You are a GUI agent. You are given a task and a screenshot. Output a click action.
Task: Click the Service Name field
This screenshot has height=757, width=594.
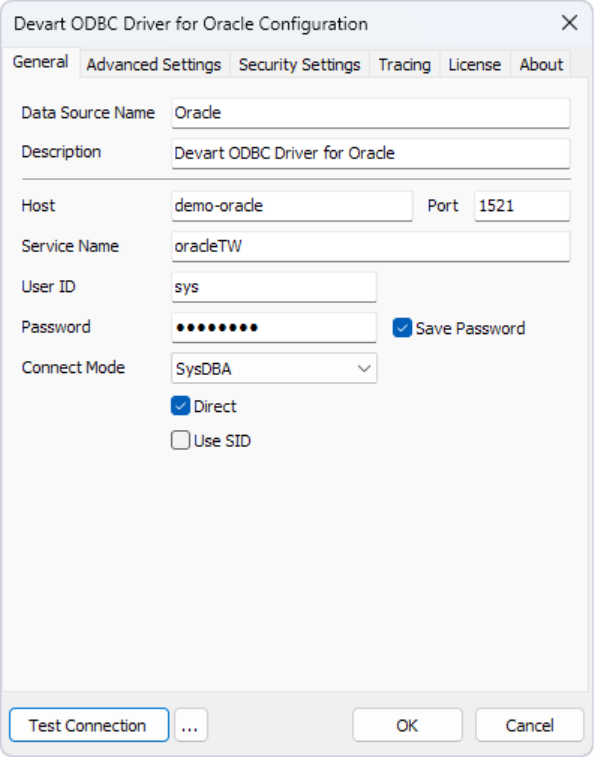click(370, 247)
